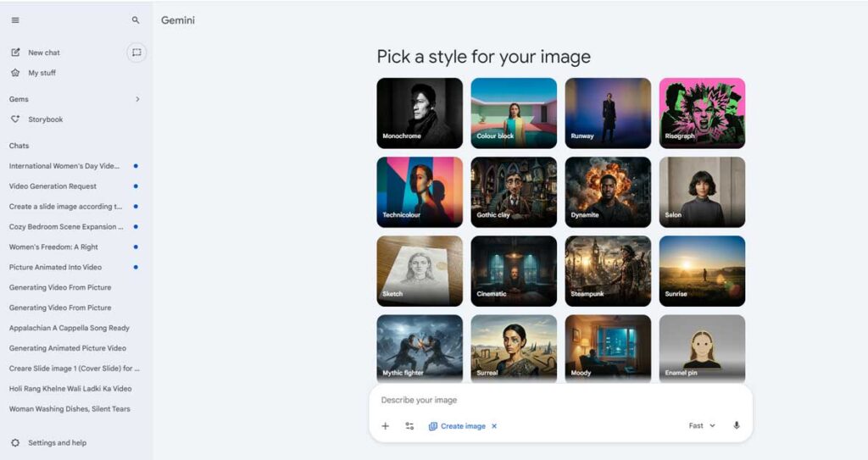This screenshot has width=868, height=460.
Task: Expand the Gems section chevron
Action: click(x=137, y=99)
